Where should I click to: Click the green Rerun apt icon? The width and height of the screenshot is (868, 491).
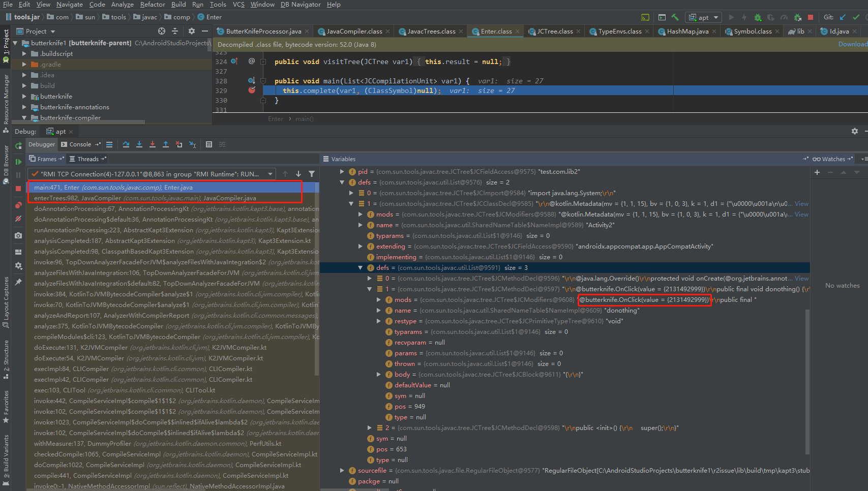pyautogui.click(x=18, y=146)
